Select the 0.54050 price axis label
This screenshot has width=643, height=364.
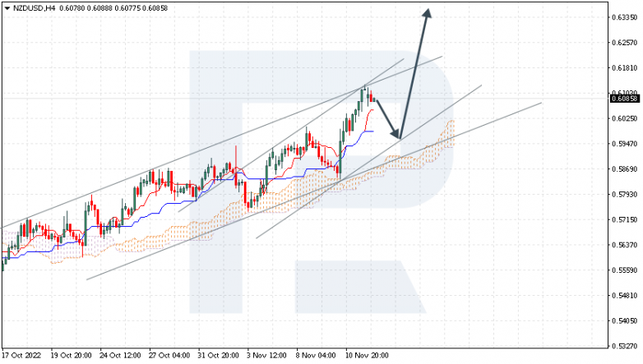click(625, 320)
